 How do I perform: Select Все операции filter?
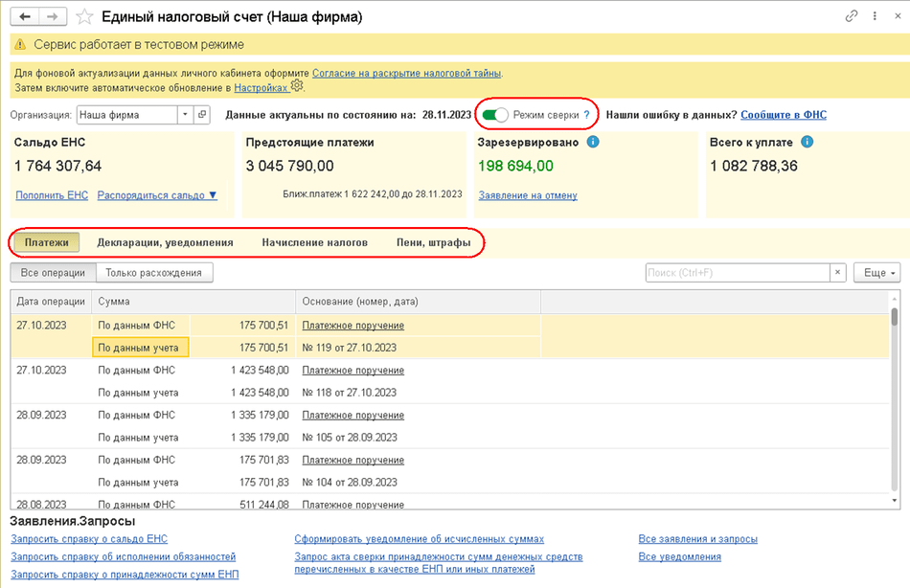tap(53, 273)
